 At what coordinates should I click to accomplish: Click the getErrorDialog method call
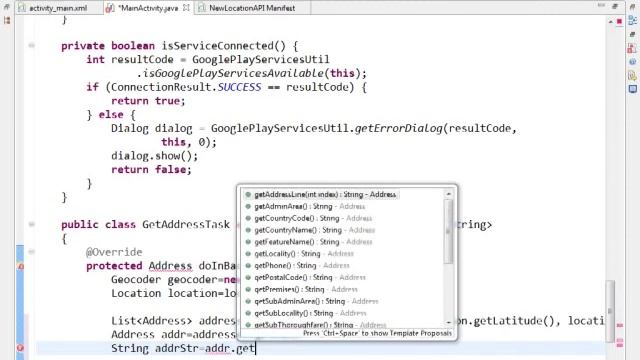(x=398, y=129)
